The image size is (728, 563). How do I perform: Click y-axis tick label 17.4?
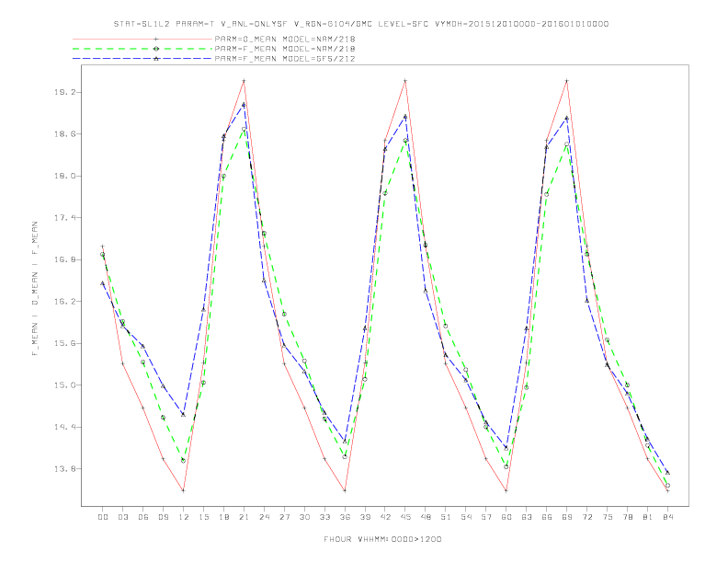63,217
